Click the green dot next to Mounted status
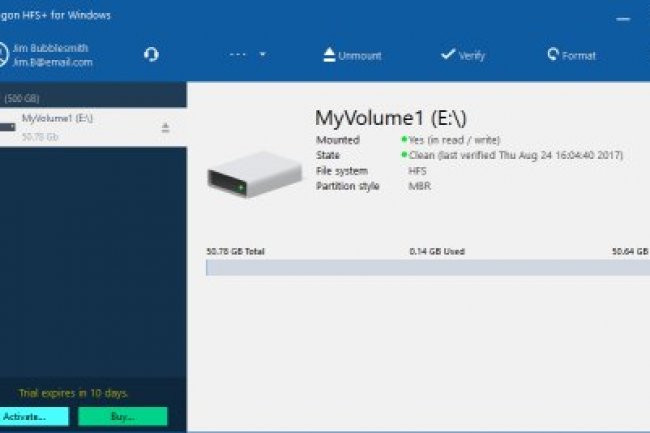Screen dimensions: 650x433 click(x=404, y=141)
